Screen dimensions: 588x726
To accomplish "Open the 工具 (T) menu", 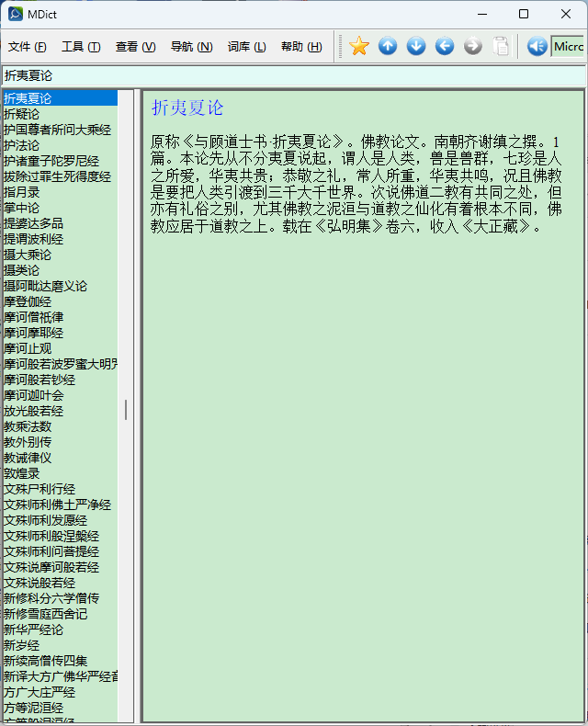I will [x=81, y=47].
